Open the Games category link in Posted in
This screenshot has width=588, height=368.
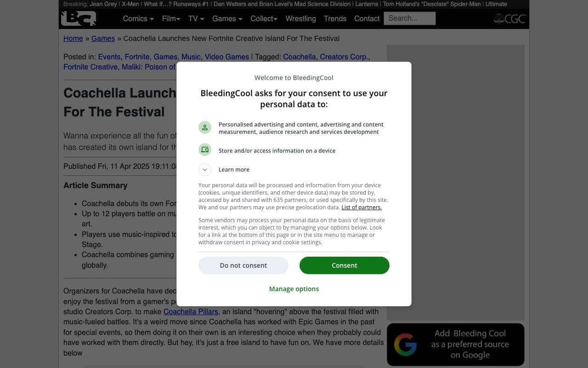(165, 57)
